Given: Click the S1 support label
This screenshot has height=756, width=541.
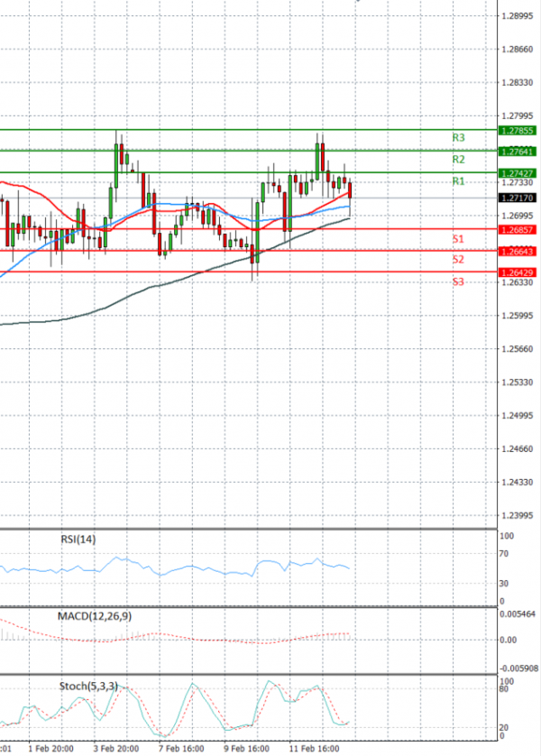Looking at the screenshot, I should [458, 239].
